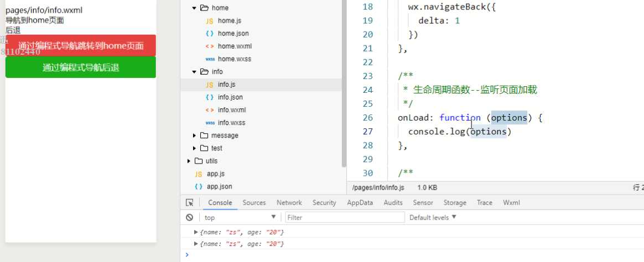
Task: Collapse the home folder
Action: tap(194, 8)
